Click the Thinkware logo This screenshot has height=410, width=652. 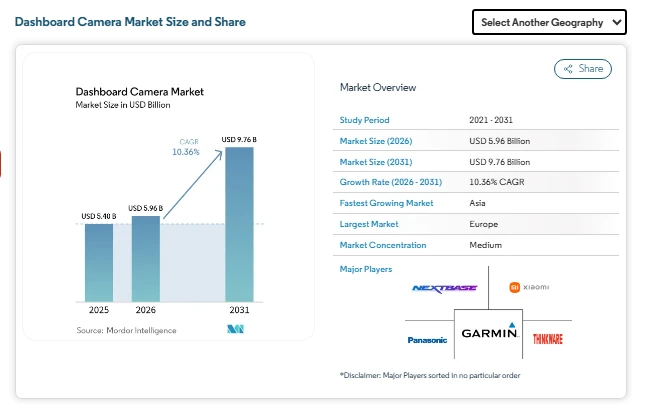[547, 339]
